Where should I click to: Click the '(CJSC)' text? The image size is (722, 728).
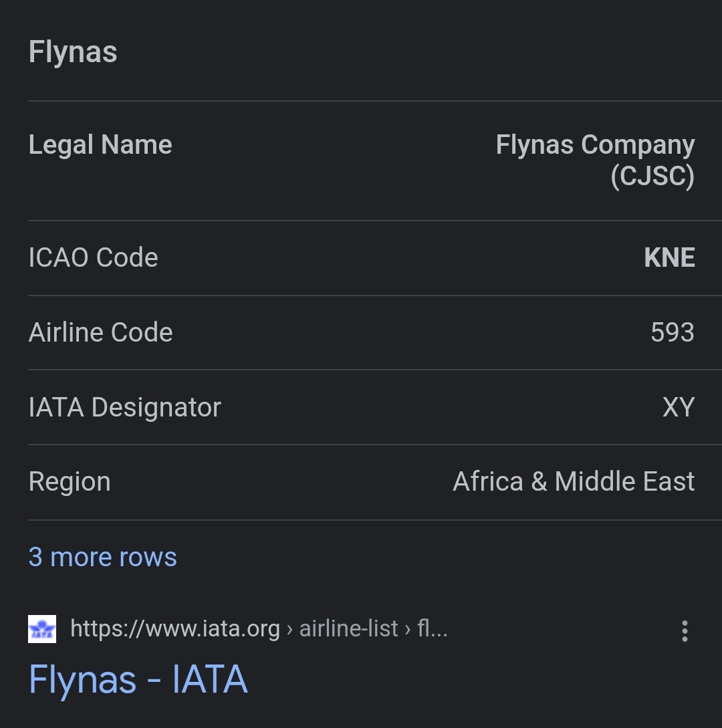[x=652, y=176]
